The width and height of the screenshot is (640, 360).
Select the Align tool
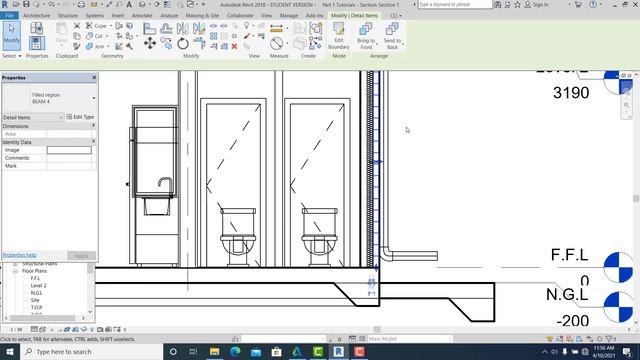pos(149,28)
